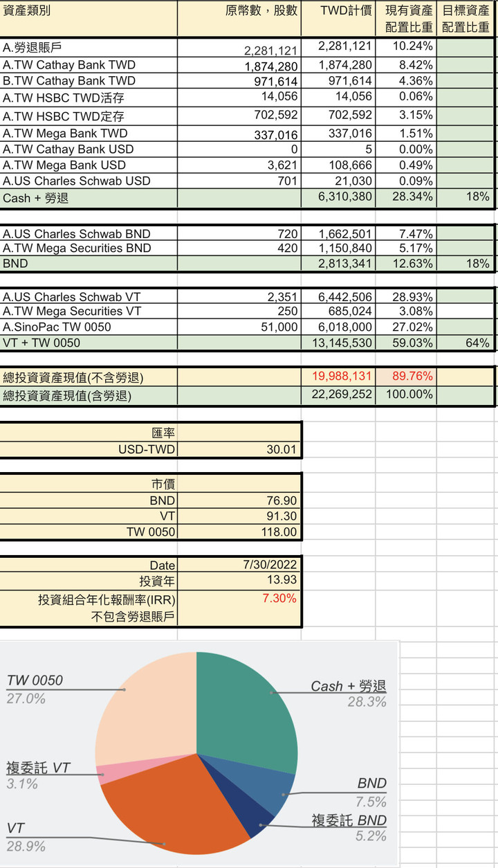Select the A.TW Cathay Bank USD cell
This screenshot has height=868, width=498.
coord(89,149)
